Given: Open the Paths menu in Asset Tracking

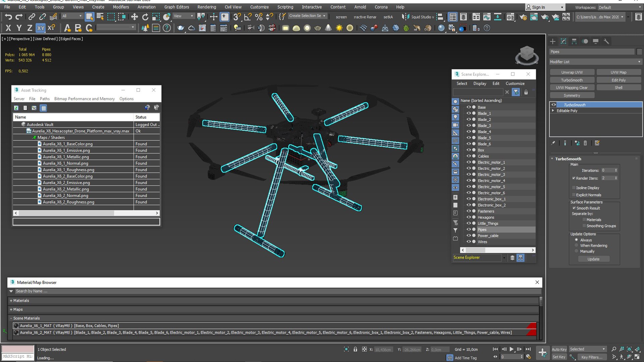Looking at the screenshot, I should tap(45, 99).
